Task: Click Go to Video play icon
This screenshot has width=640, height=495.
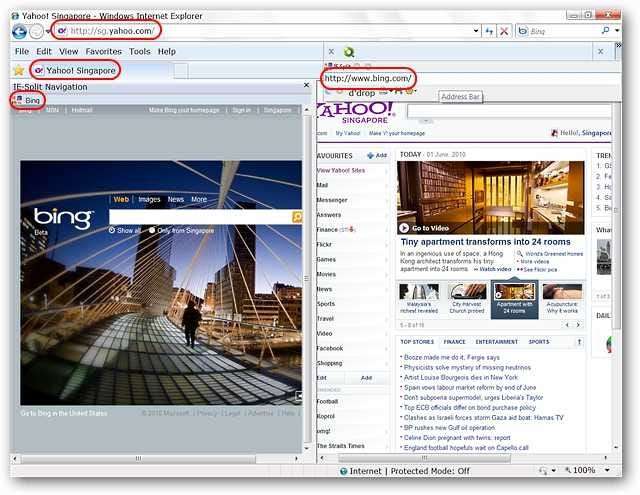Action: (x=406, y=228)
